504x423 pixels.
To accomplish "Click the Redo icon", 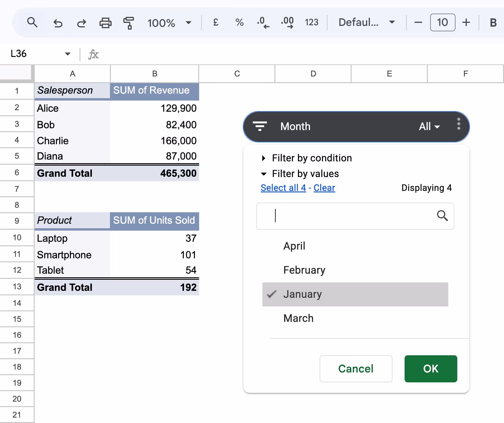I will pos(81,22).
